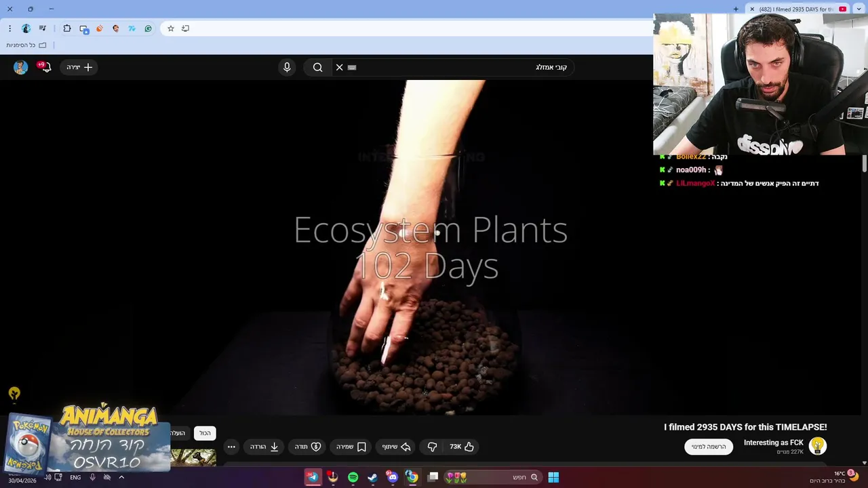Open a new Chrome tab with plus
The width and height of the screenshot is (868, 488).
pyautogui.click(x=736, y=9)
